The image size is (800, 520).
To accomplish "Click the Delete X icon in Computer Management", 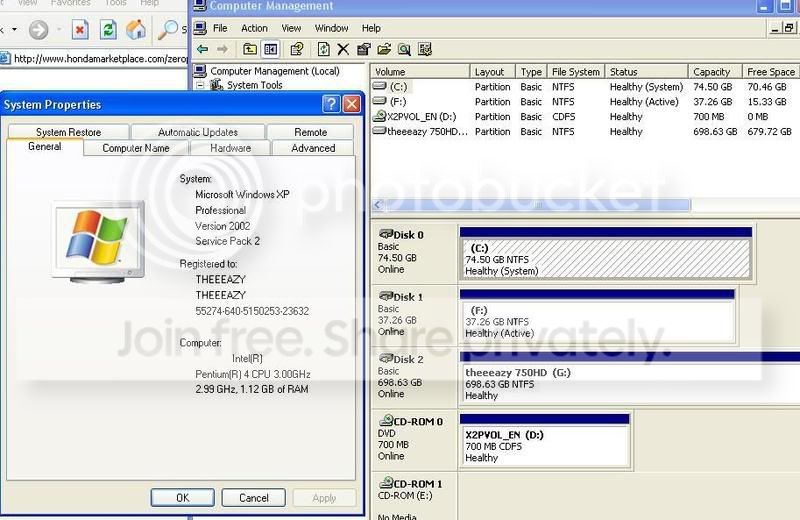I will [343, 49].
